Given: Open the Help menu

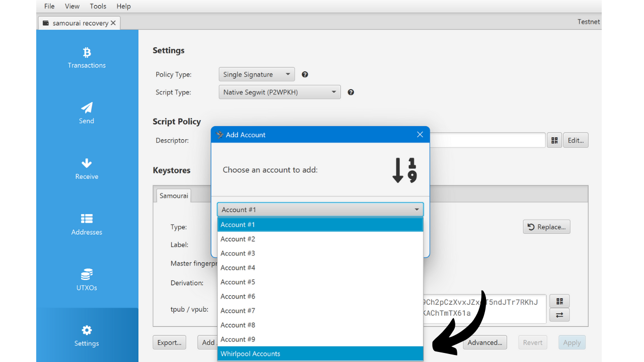Looking at the screenshot, I should [124, 6].
